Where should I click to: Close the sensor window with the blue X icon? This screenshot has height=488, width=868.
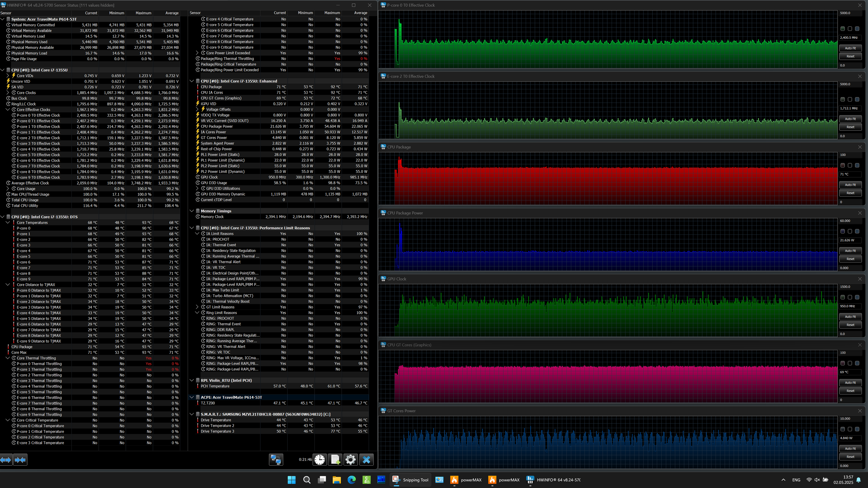(366, 460)
